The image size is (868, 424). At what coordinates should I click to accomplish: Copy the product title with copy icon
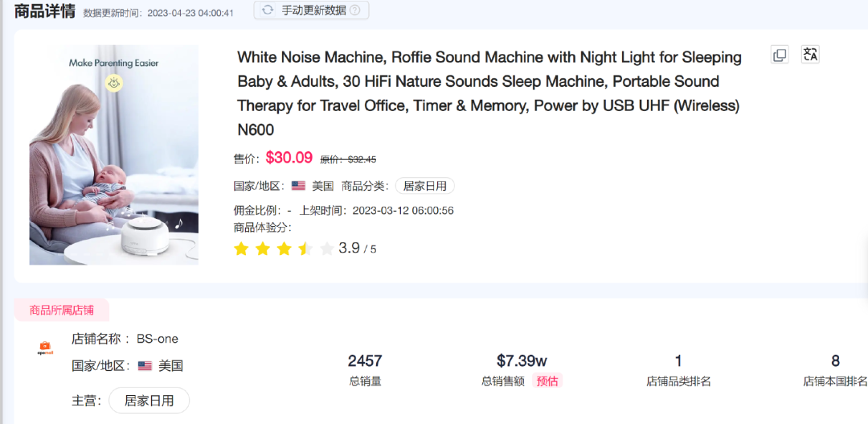click(779, 55)
